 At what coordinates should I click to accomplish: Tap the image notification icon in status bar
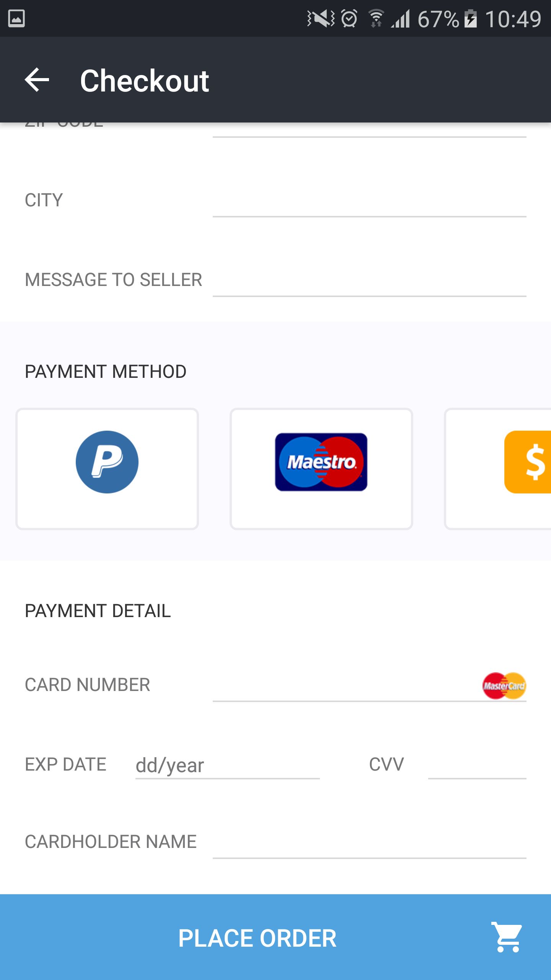pos(16,18)
